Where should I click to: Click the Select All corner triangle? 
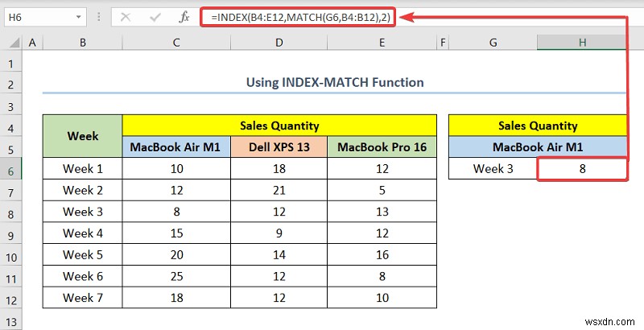[14, 43]
